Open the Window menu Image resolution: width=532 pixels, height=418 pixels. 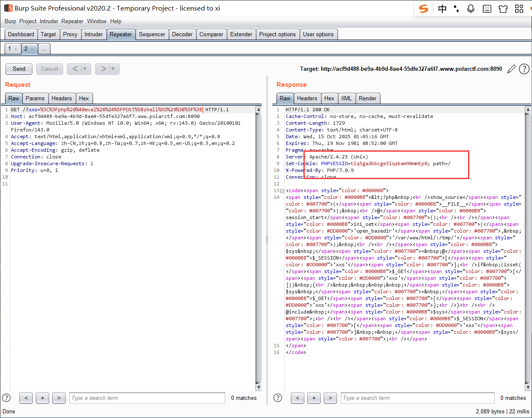coord(97,21)
